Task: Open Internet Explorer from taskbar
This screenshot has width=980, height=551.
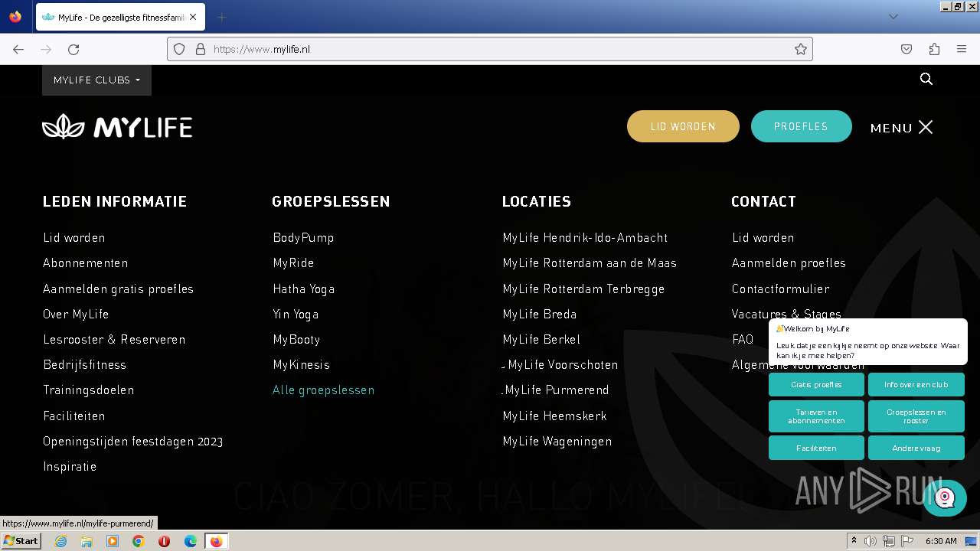Action: (x=60, y=541)
